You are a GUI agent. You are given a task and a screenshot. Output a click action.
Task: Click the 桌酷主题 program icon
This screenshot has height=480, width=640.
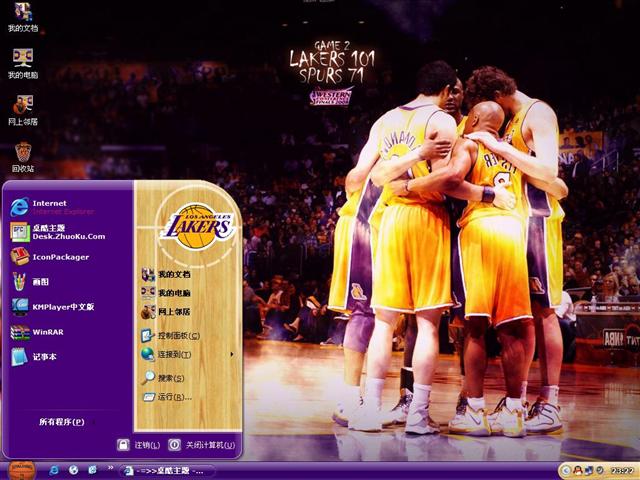click(20, 232)
